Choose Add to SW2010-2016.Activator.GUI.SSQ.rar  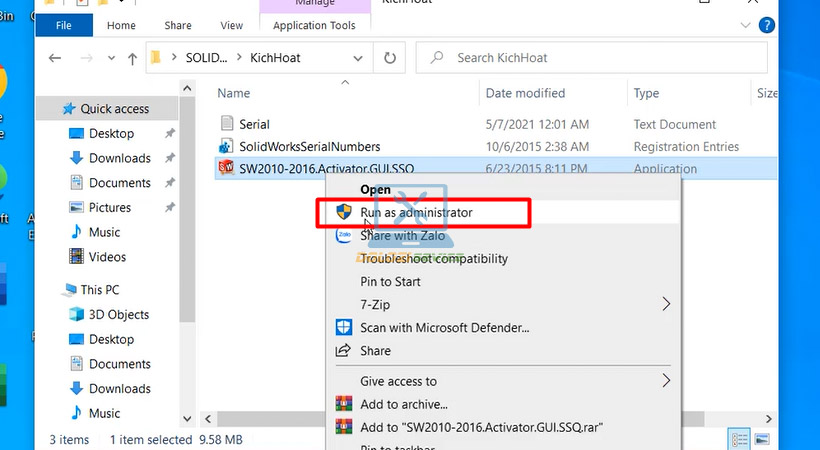tap(481, 427)
